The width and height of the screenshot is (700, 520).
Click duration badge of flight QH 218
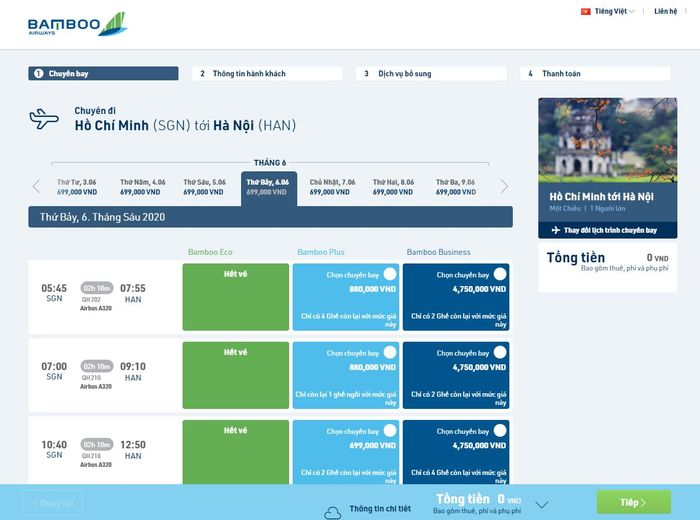click(x=97, y=444)
